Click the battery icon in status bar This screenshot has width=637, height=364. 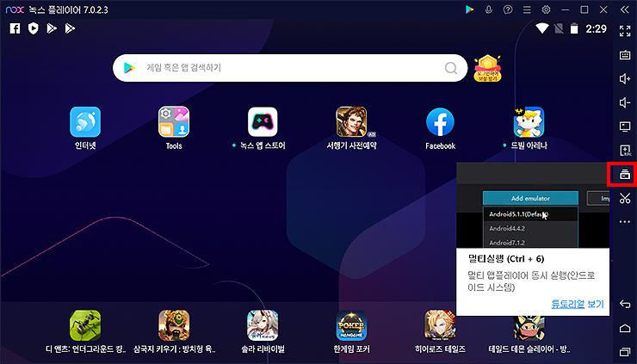pyautogui.click(x=574, y=28)
